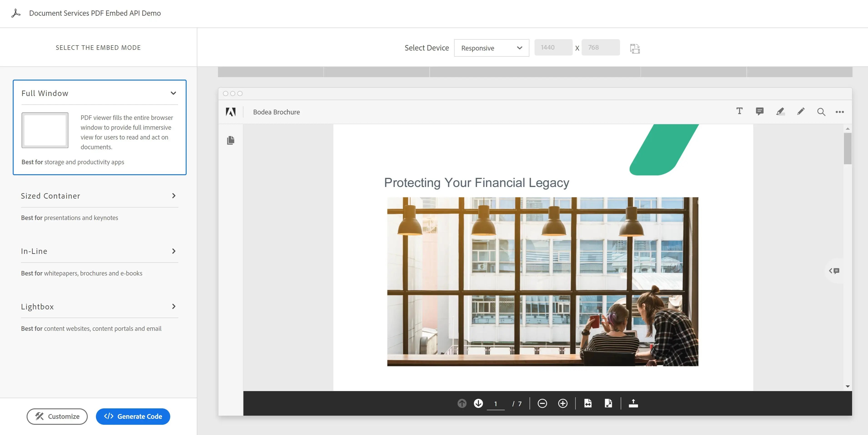Click the Customize button
The image size is (868, 435).
pyautogui.click(x=57, y=416)
